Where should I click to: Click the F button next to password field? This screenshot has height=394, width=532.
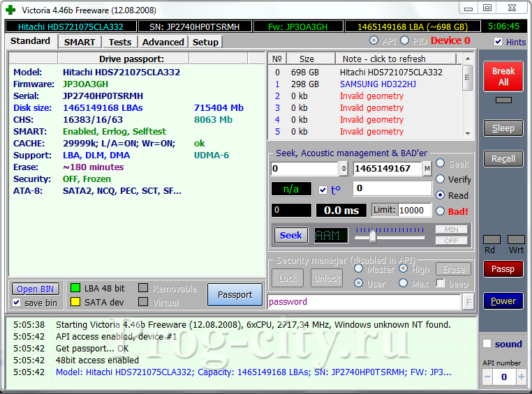pos(468,302)
